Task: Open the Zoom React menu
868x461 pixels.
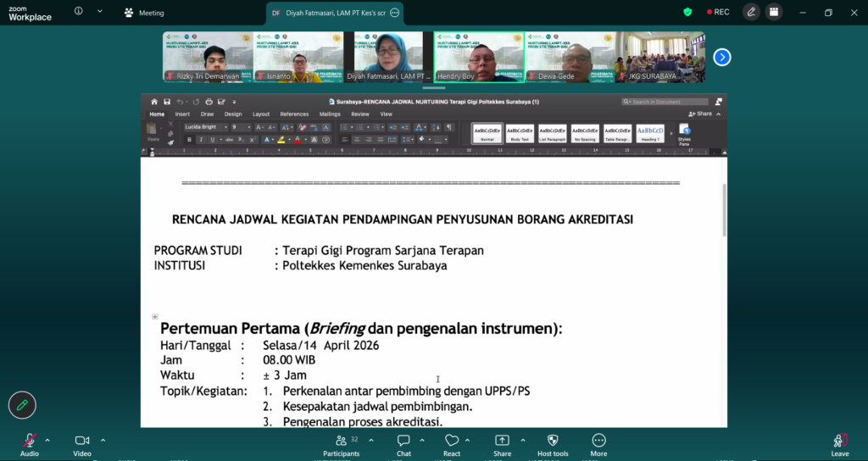Action: [452, 444]
